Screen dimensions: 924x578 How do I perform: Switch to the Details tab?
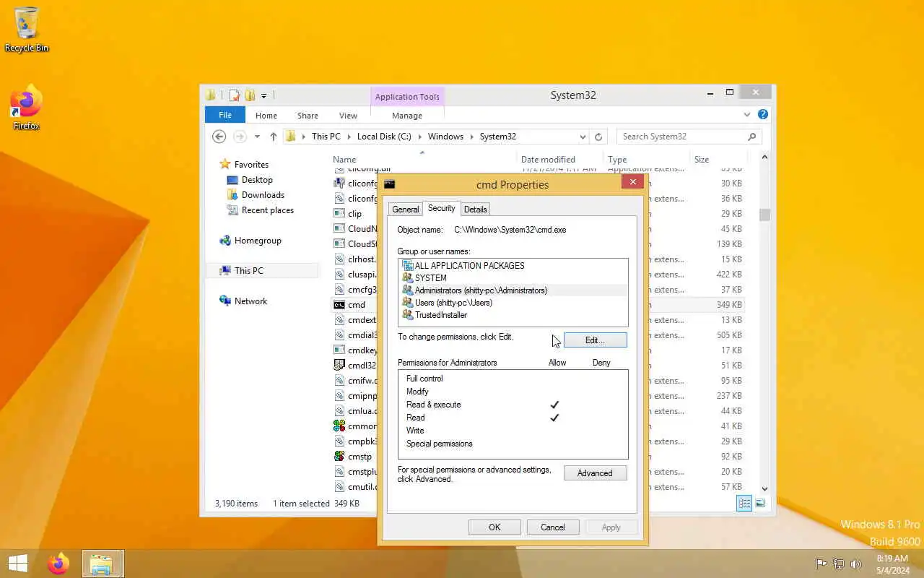coord(475,210)
